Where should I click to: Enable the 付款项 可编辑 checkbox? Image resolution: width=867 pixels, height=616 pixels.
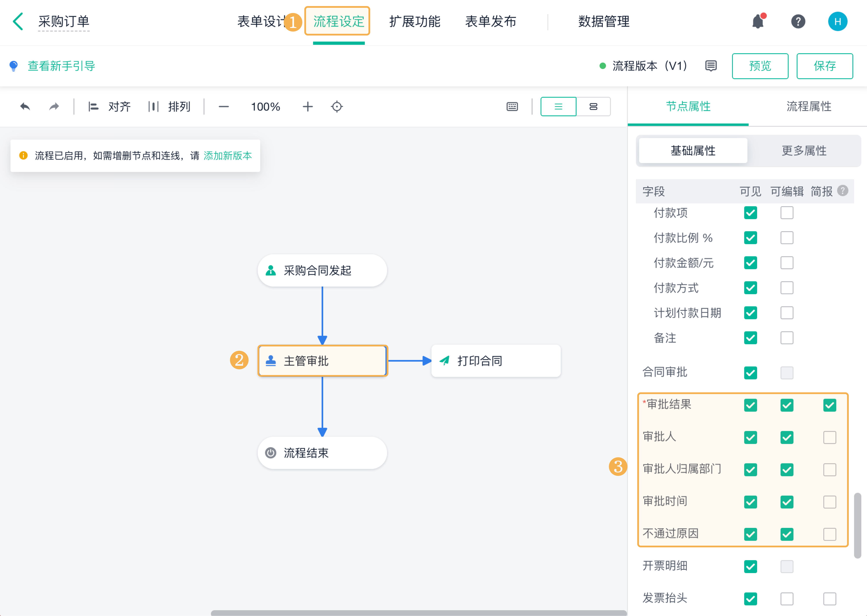(787, 213)
